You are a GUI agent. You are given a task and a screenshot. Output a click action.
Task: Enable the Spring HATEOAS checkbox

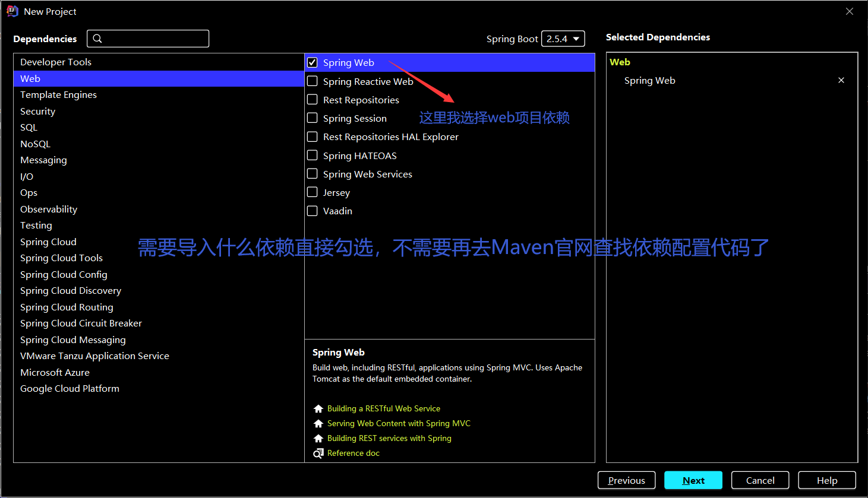tap(313, 155)
